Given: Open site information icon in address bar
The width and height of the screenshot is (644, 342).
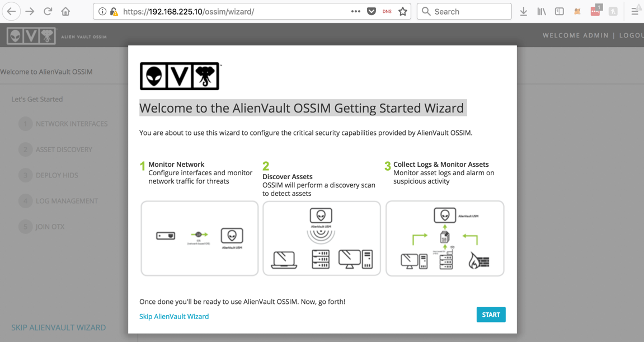Looking at the screenshot, I should (102, 12).
